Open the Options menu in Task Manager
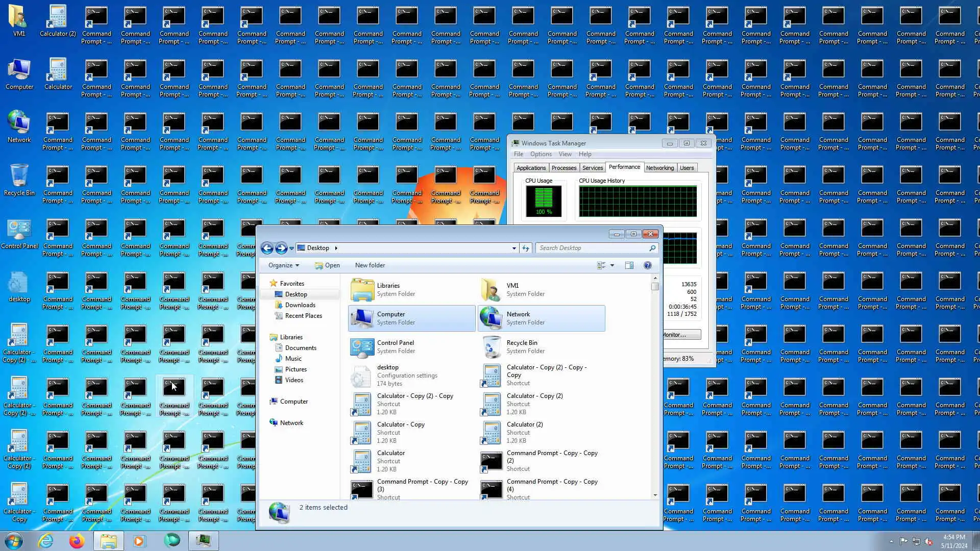The height and width of the screenshot is (551, 980). 541,154
